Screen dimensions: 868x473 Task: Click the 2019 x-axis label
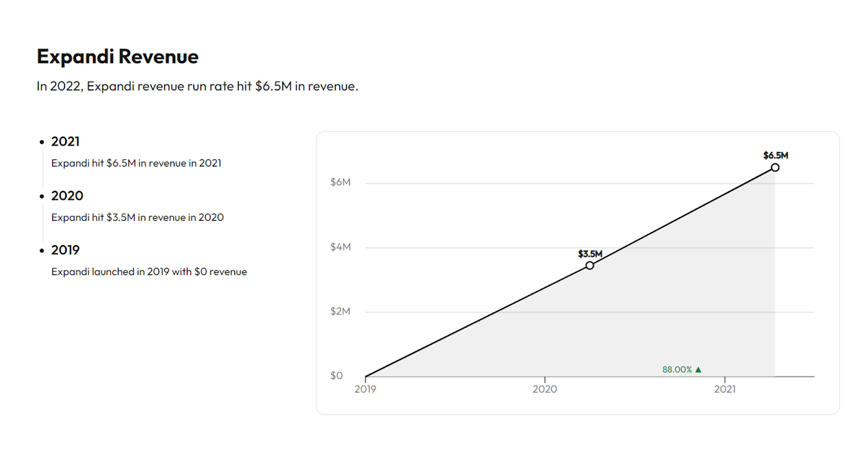point(365,389)
